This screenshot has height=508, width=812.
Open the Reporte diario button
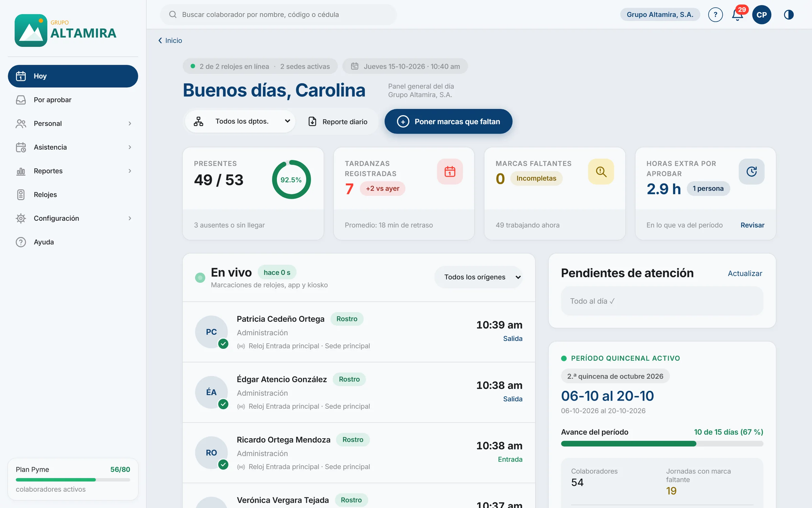coord(338,122)
